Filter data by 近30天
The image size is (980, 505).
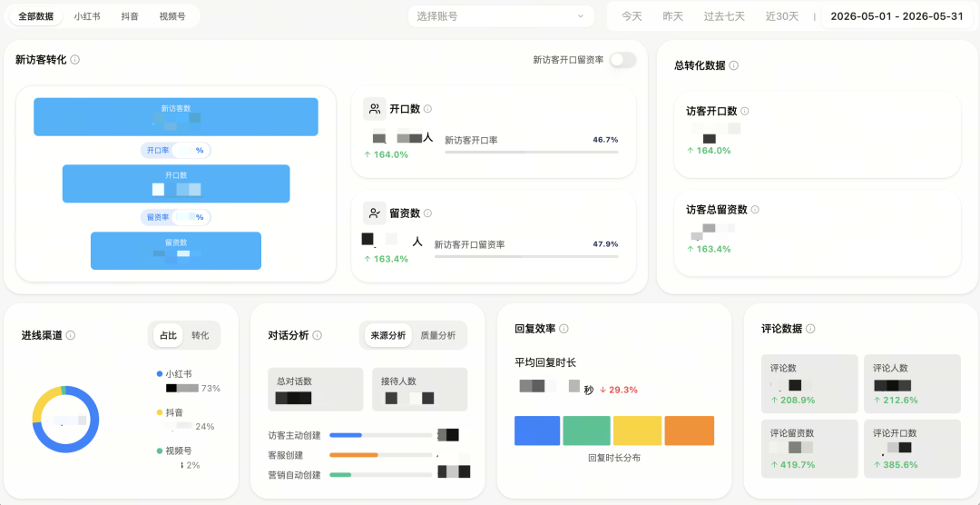pos(782,16)
